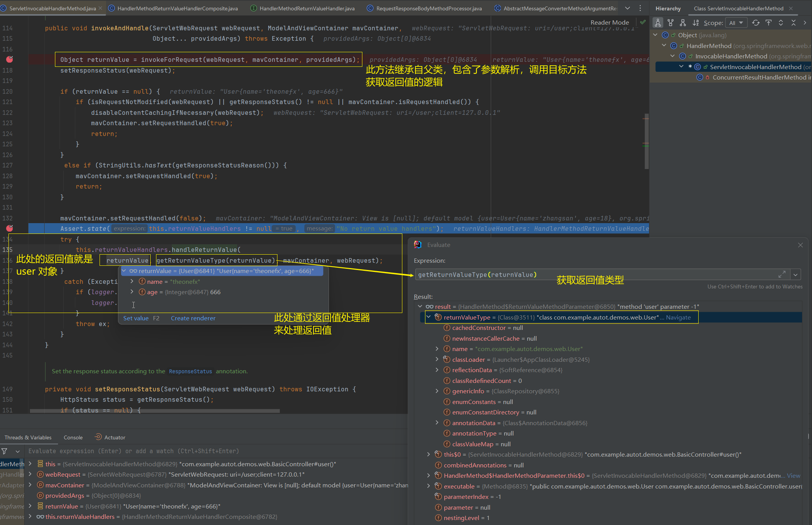Collapse all nodes in hierarchy
812x525 pixels.
click(794, 23)
